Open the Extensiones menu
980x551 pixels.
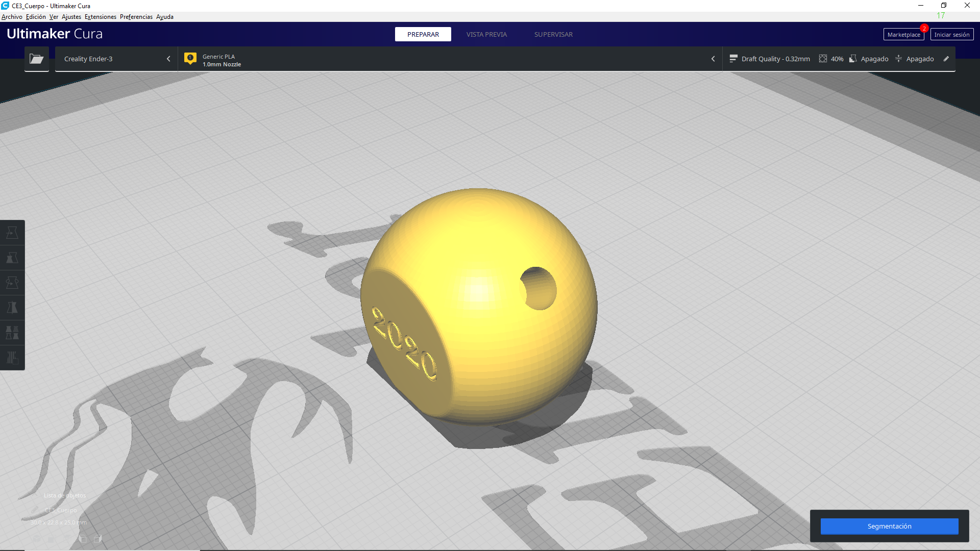point(100,17)
